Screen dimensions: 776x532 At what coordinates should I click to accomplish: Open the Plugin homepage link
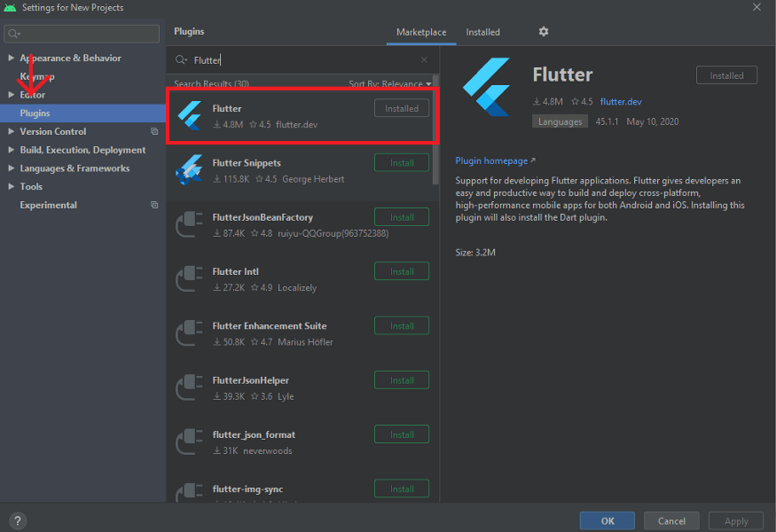point(495,160)
